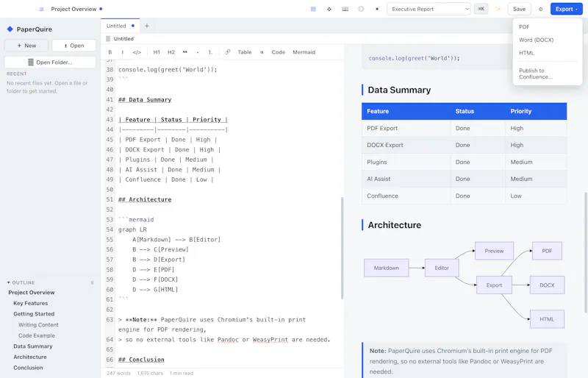The image size is (588, 378).
Task: Click the Open button in the sidebar
Action: point(74,46)
